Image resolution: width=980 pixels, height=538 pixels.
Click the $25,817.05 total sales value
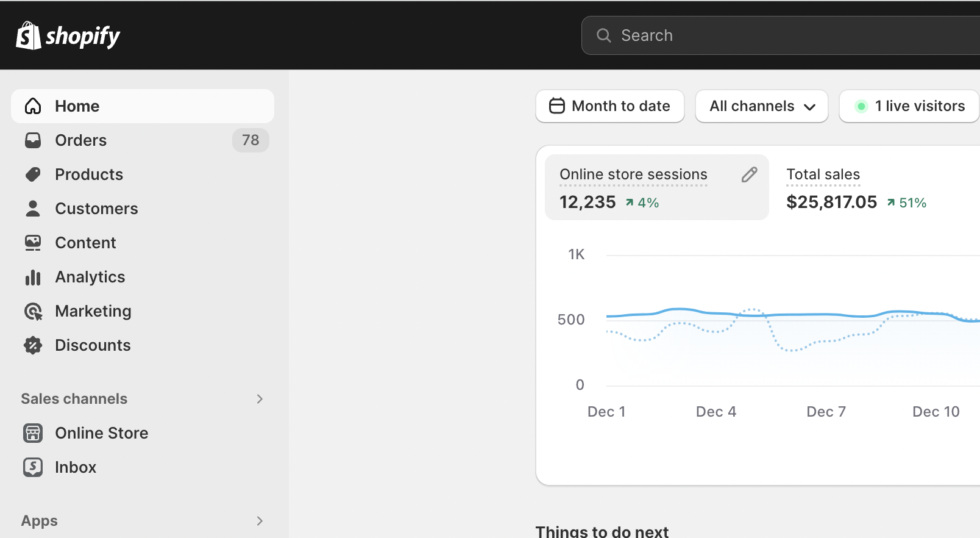(x=832, y=202)
